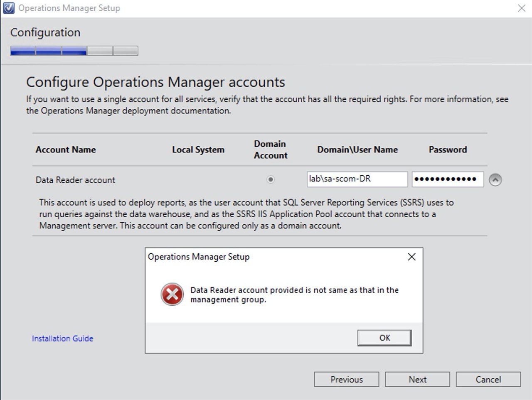Click the Configuration step title

click(x=45, y=32)
